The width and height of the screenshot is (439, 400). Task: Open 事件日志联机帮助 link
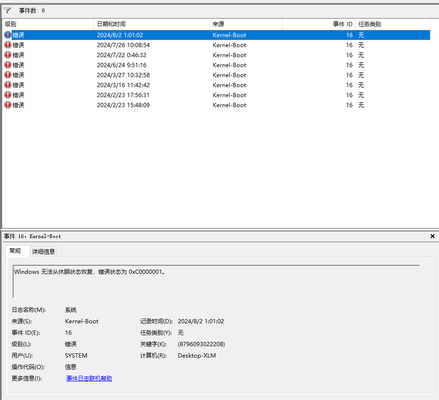(x=89, y=378)
